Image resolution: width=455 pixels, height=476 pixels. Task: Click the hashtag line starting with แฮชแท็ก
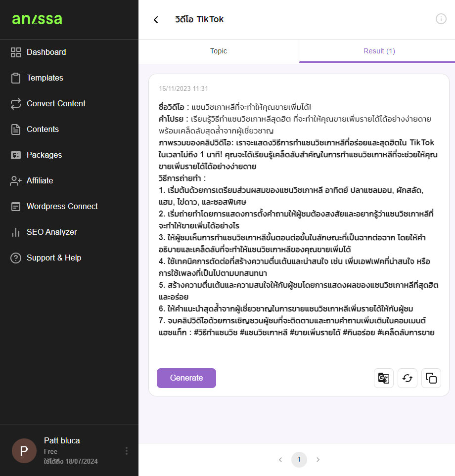(x=296, y=333)
